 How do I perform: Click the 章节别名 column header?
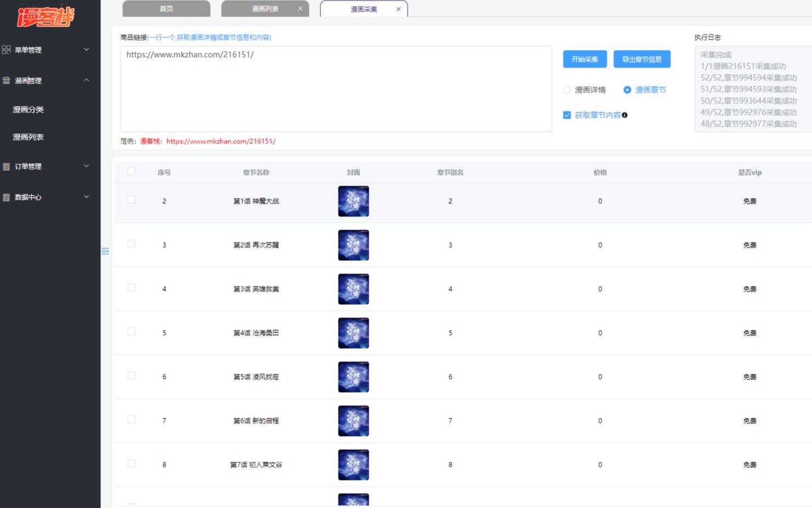point(450,172)
